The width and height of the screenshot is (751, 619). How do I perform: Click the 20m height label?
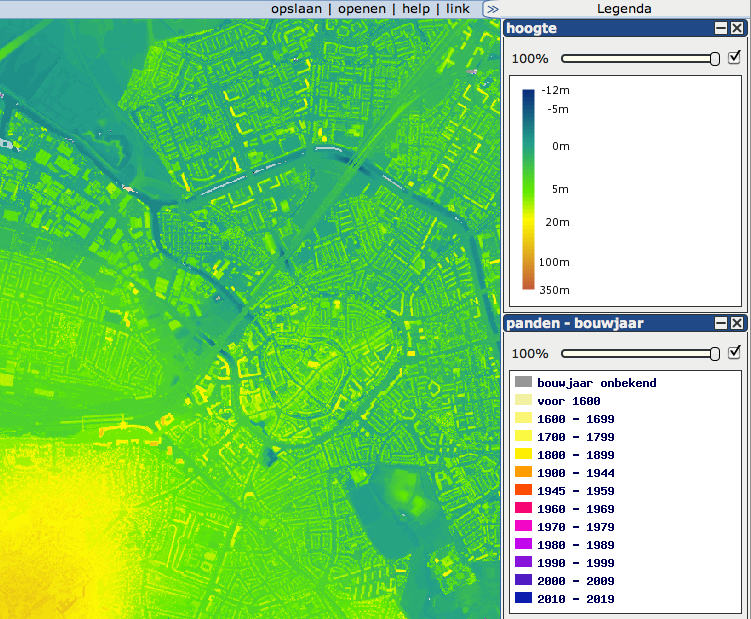click(x=558, y=222)
